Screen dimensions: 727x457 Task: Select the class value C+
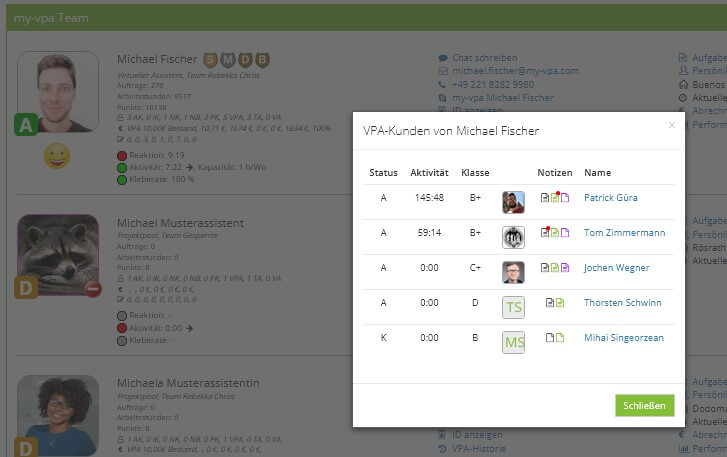pos(475,267)
